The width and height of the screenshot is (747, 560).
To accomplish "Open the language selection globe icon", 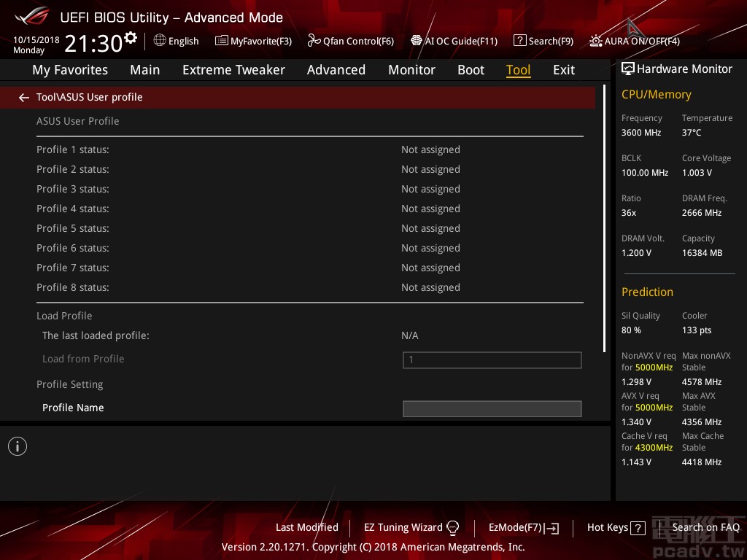I will pos(160,41).
